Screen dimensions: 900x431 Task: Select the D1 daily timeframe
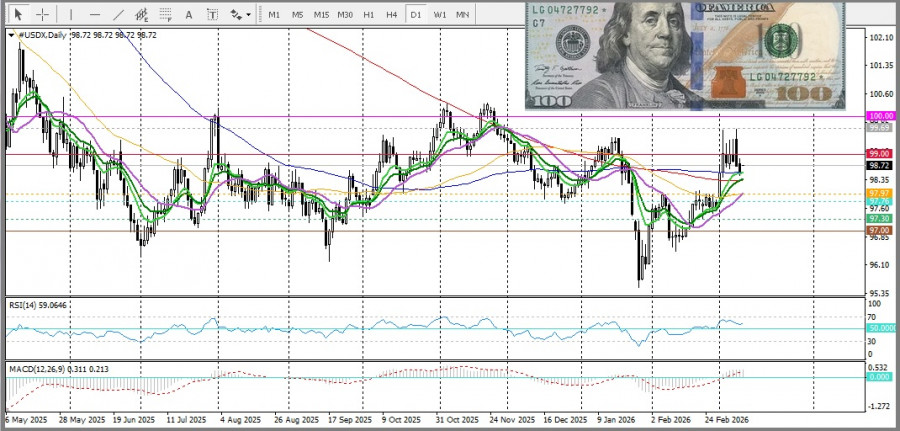click(x=415, y=15)
